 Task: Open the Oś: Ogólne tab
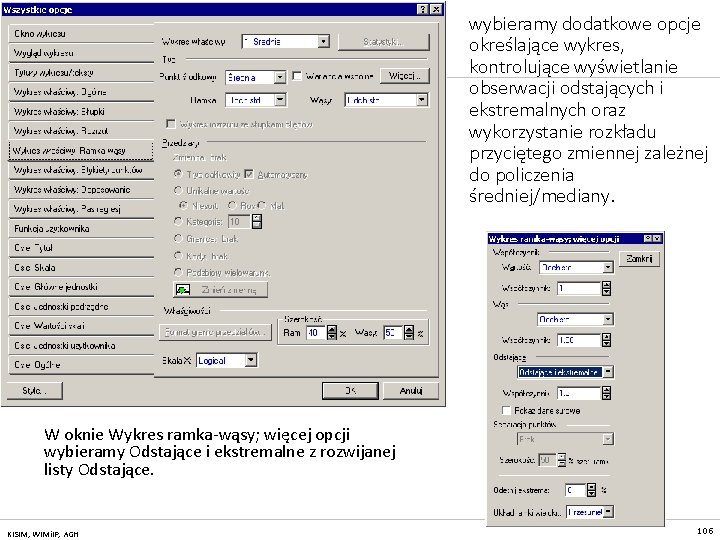(81, 365)
